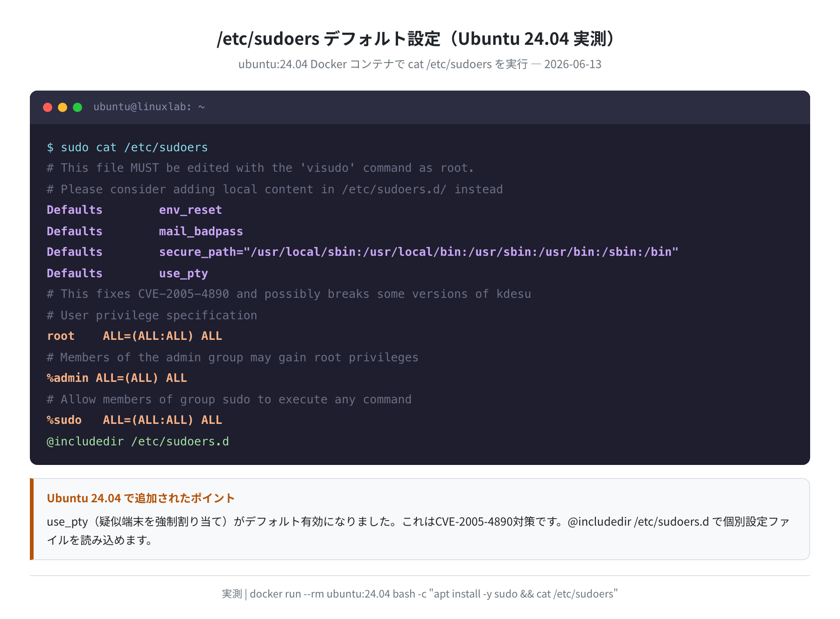Screen dimensions: 840x619
Task: Click the green maximize dot in terminal titlebar
Action: point(77,107)
